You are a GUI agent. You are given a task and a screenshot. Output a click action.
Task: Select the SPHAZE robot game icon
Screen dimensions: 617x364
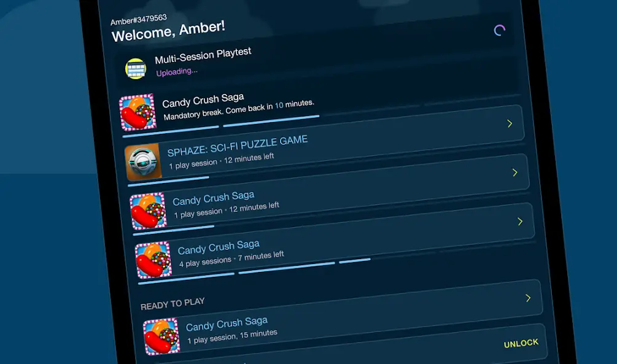coord(143,161)
